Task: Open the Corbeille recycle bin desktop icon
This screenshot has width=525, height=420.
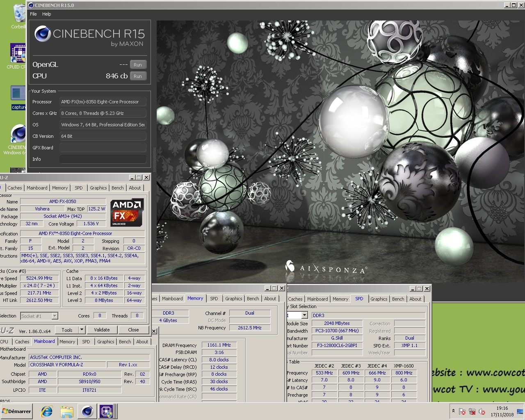Action: pos(19,16)
